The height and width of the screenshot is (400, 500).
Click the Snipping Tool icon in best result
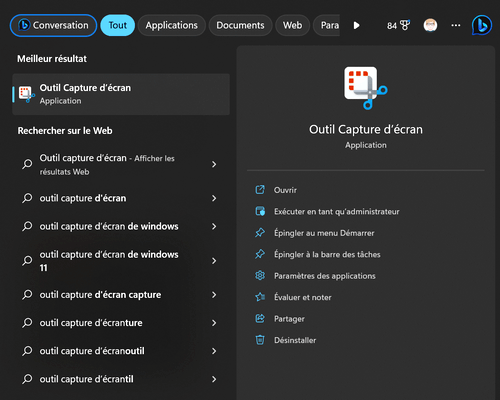pyautogui.click(x=27, y=94)
